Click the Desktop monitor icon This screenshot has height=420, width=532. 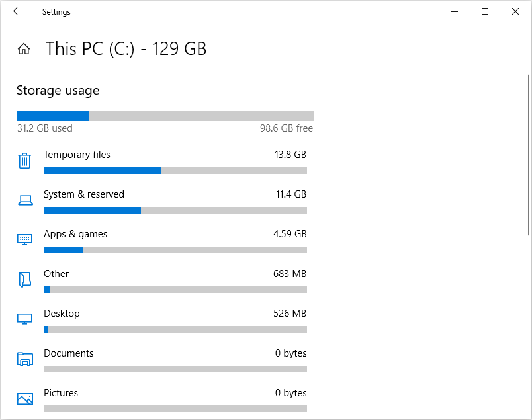[25, 319]
